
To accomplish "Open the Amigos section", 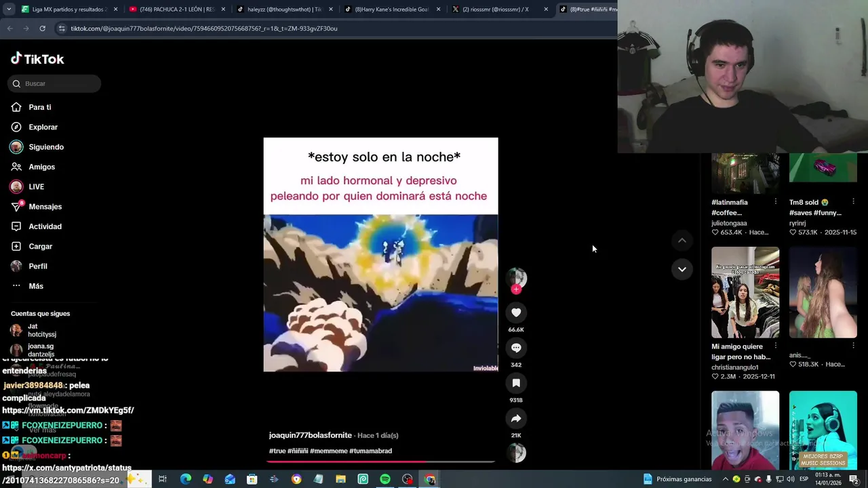I will pos(33,167).
